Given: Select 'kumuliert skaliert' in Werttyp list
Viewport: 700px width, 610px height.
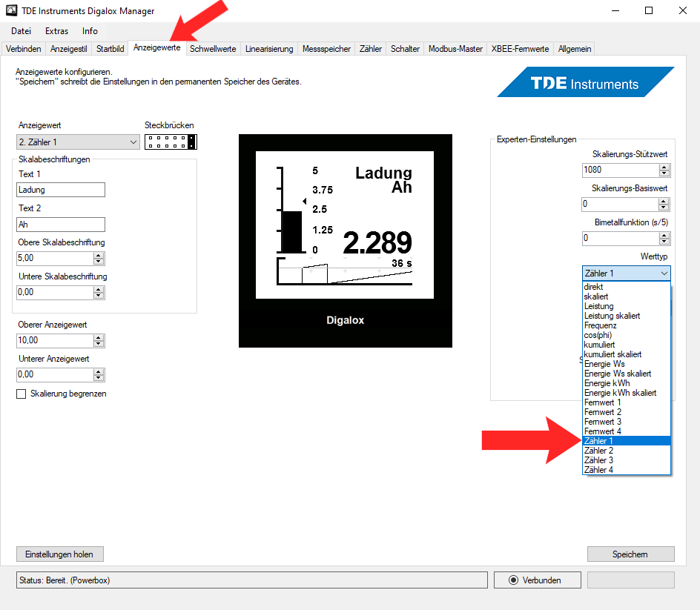Looking at the screenshot, I should [627, 354].
